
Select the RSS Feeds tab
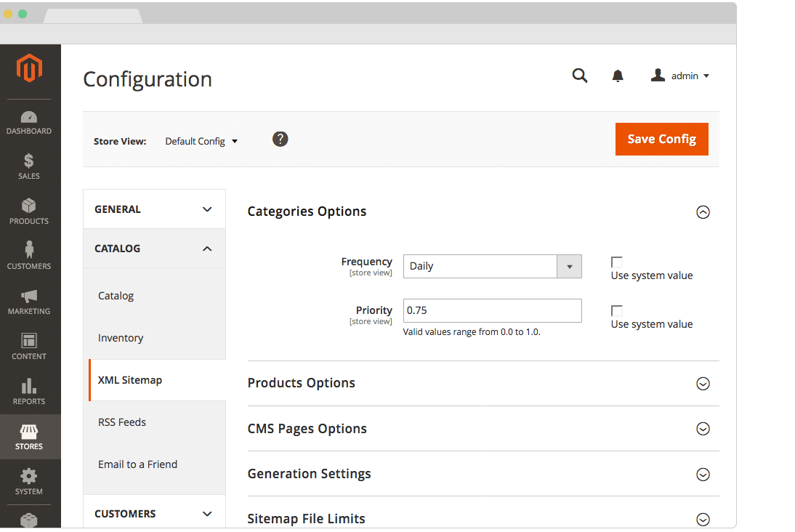[x=122, y=422]
